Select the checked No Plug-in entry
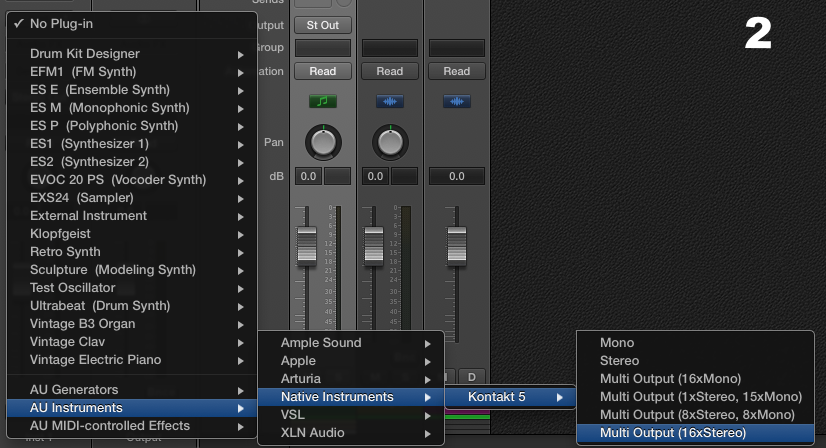 pyautogui.click(x=132, y=24)
